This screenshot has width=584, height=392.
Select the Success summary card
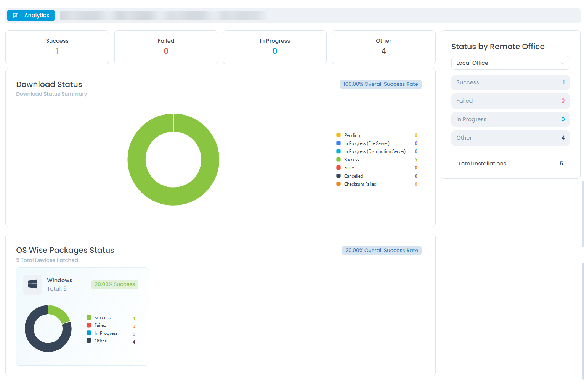tap(57, 47)
